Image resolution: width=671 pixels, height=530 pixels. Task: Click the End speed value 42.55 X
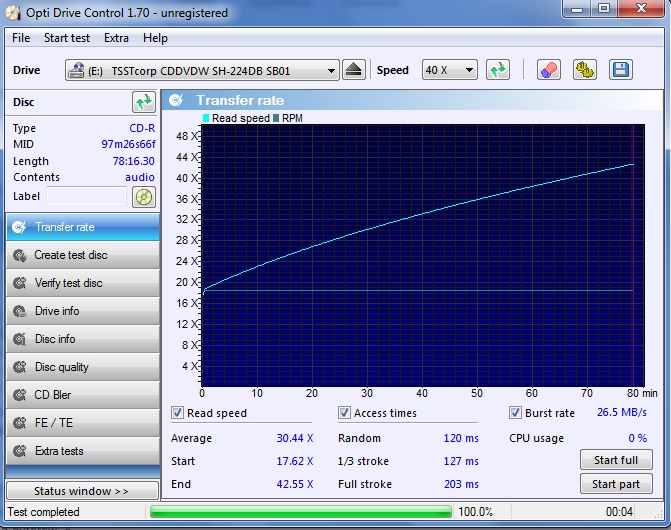tap(294, 484)
